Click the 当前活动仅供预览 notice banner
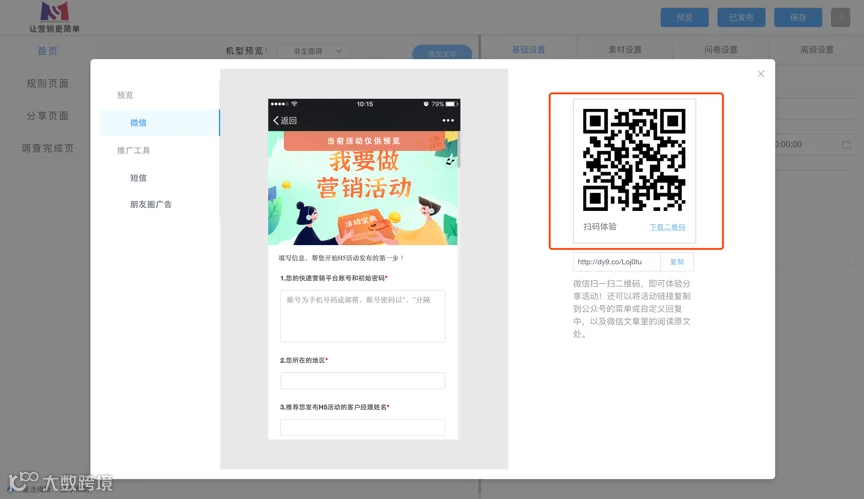 [364, 140]
